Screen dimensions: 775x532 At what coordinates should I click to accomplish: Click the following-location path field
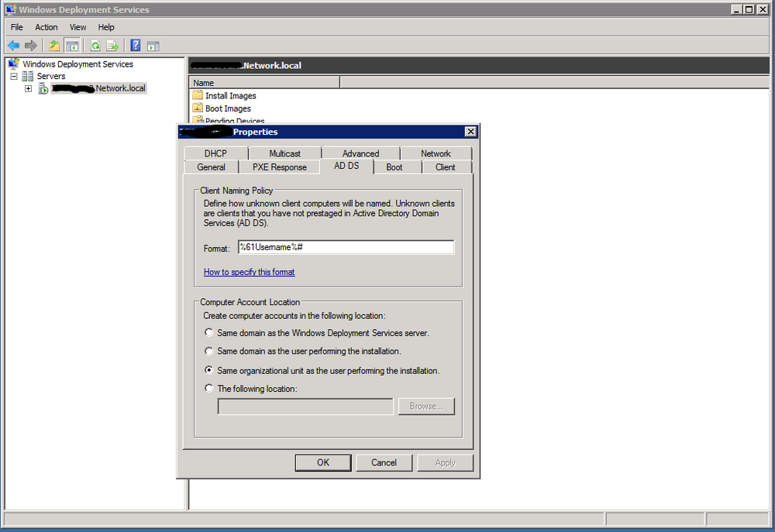tap(305, 407)
